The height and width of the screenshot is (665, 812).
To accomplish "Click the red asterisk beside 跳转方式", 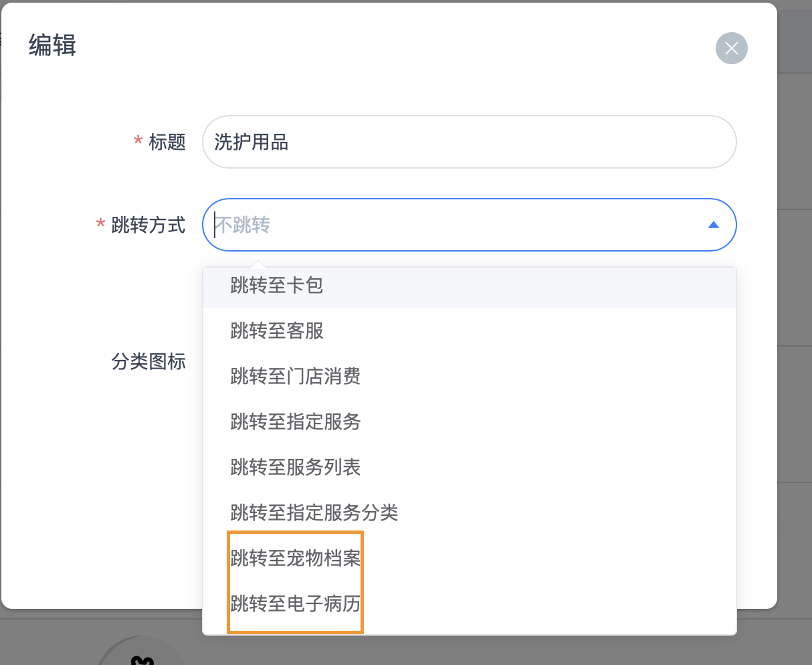I will (100, 224).
